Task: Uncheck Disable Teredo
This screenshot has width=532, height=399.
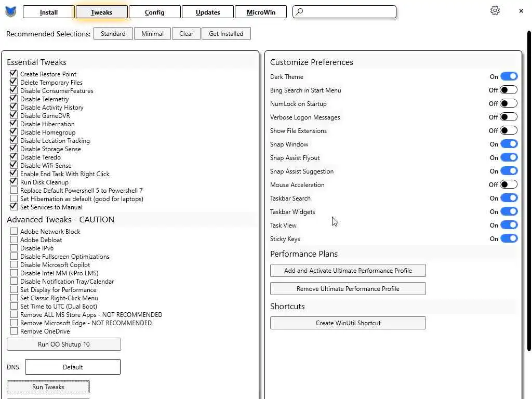Action: tap(14, 157)
